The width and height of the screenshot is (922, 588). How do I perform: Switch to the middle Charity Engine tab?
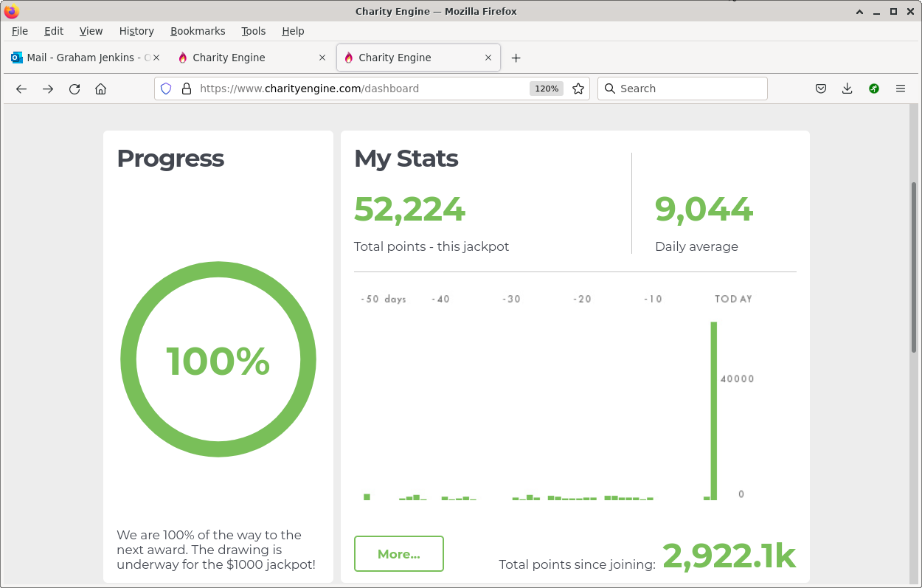coord(251,58)
